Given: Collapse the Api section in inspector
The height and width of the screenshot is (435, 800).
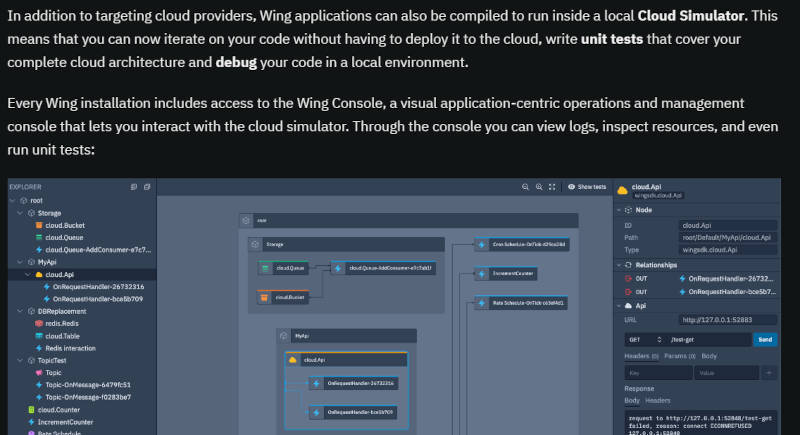Looking at the screenshot, I should [619, 306].
